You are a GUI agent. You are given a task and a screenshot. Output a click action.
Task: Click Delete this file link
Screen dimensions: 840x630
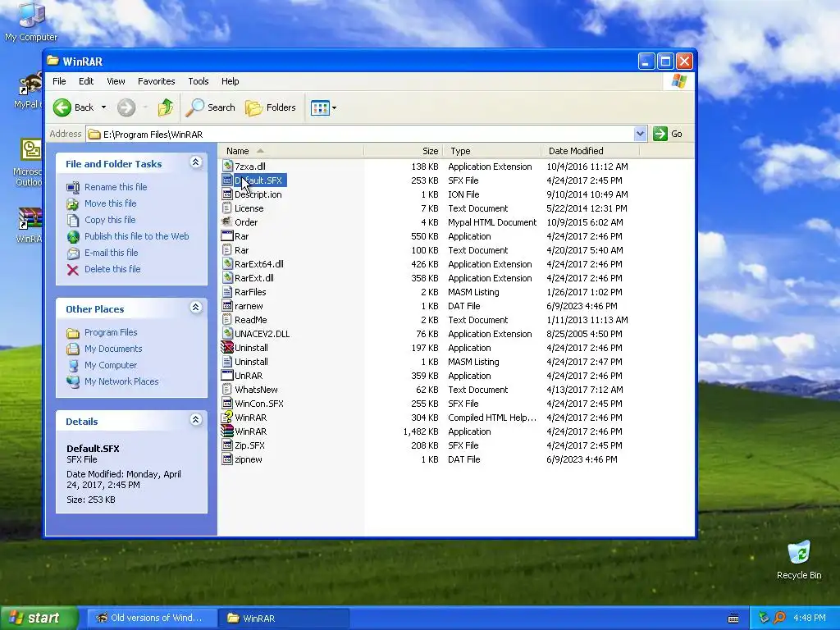[112, 269]
